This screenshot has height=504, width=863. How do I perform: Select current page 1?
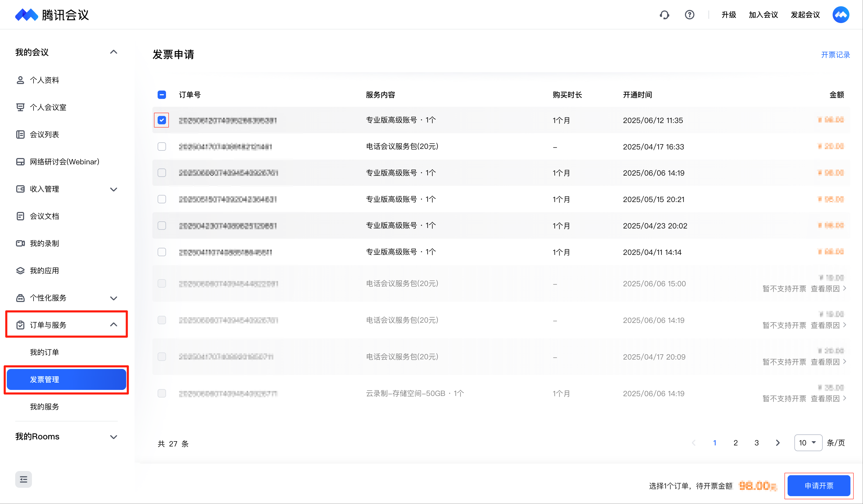point(715,443)
